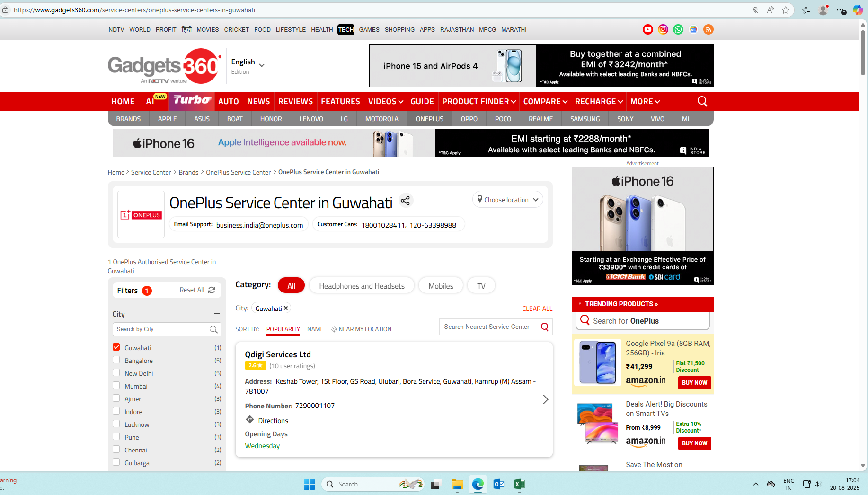Open the Choose location dropdown
This screenshot has height=495, width=868.
(x=507, y=200)
